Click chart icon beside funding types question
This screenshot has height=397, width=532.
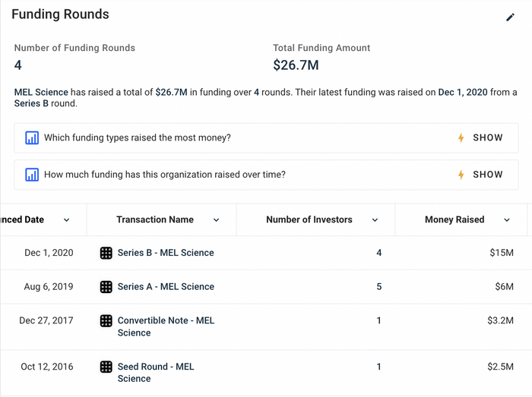pyautogui.click(x=32, y=138)
